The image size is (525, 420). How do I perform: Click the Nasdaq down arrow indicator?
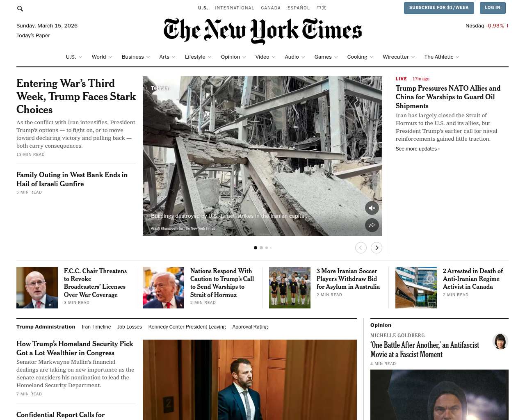(507, 25)
